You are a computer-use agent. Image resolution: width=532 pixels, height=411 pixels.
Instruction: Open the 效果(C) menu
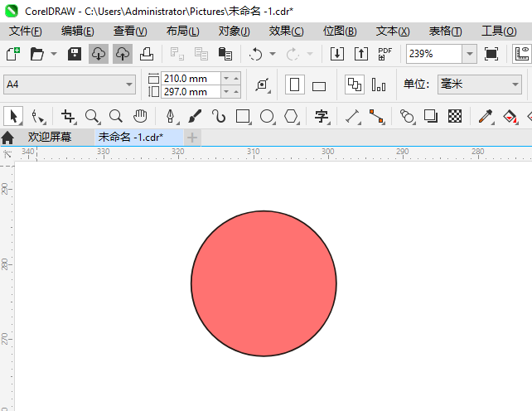pyautogui.click(x=287, y=31)
